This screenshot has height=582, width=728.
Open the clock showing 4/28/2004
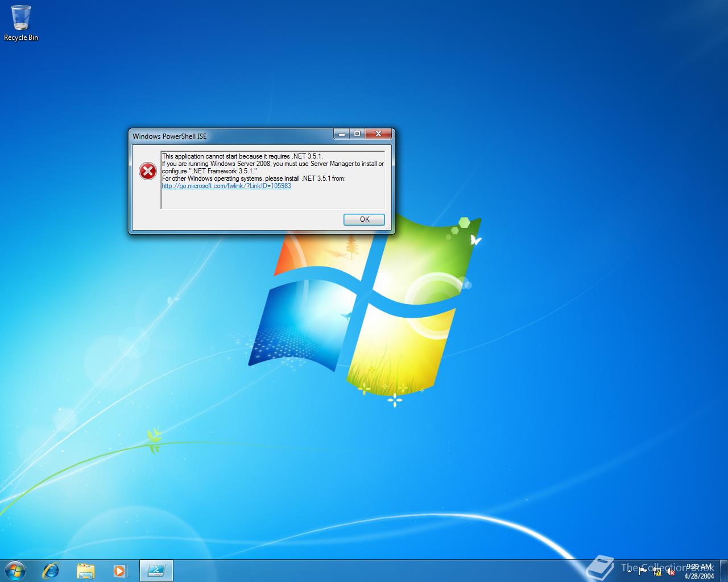(x=699, y=571)
